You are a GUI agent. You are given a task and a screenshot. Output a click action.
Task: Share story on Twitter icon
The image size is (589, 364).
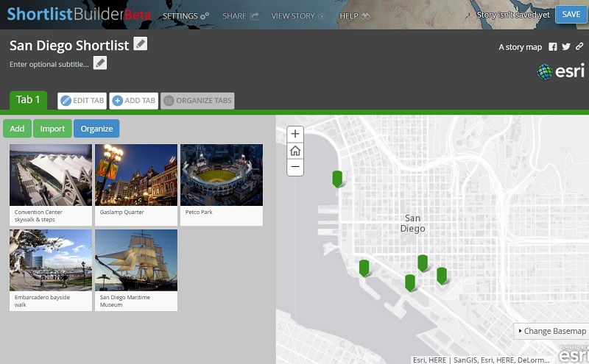tap(566, 47)
